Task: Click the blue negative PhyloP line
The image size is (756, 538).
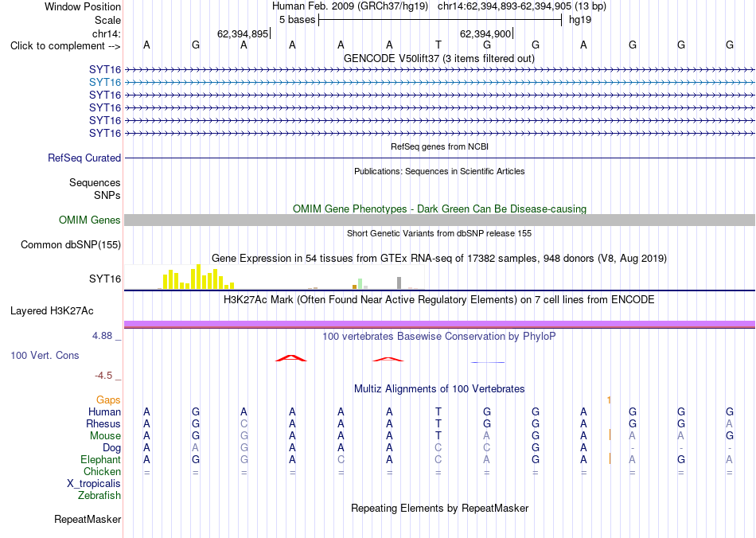Action: pos(488,362)
